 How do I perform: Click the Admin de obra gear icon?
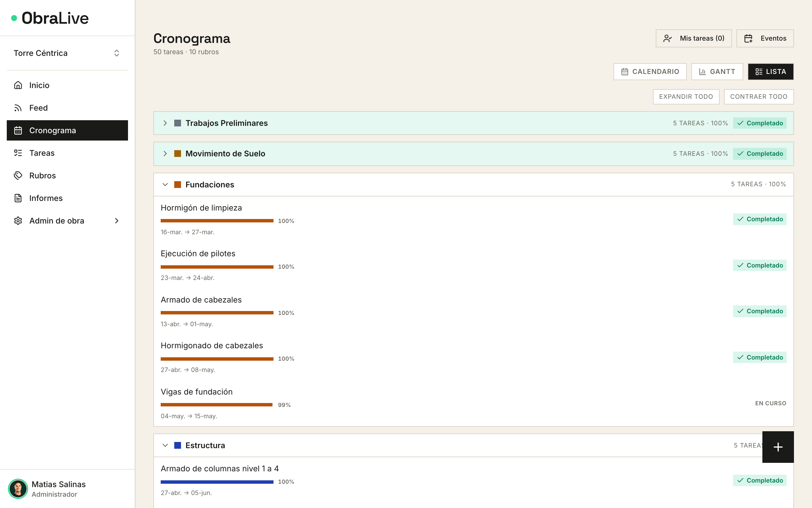click(x=18, y=221)
